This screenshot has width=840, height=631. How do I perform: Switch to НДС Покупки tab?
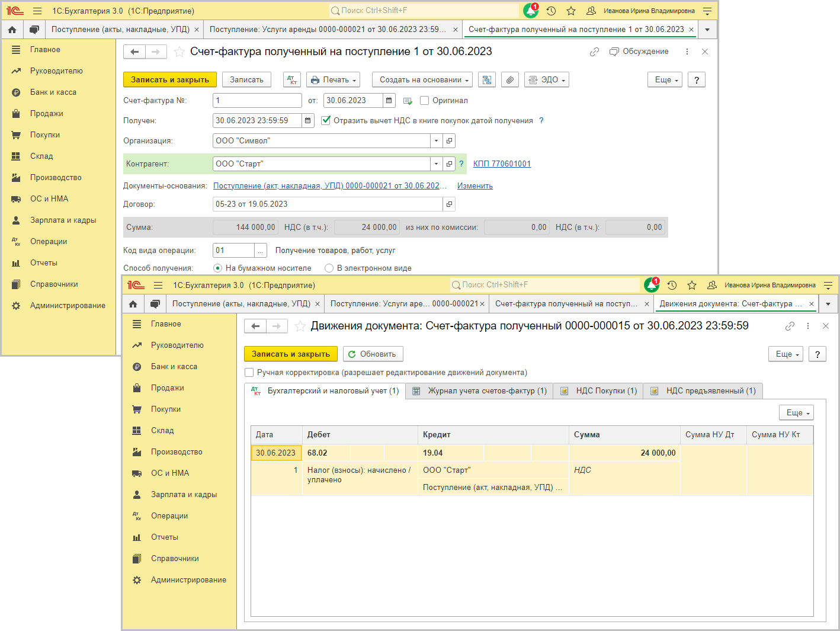click(598, 391)
